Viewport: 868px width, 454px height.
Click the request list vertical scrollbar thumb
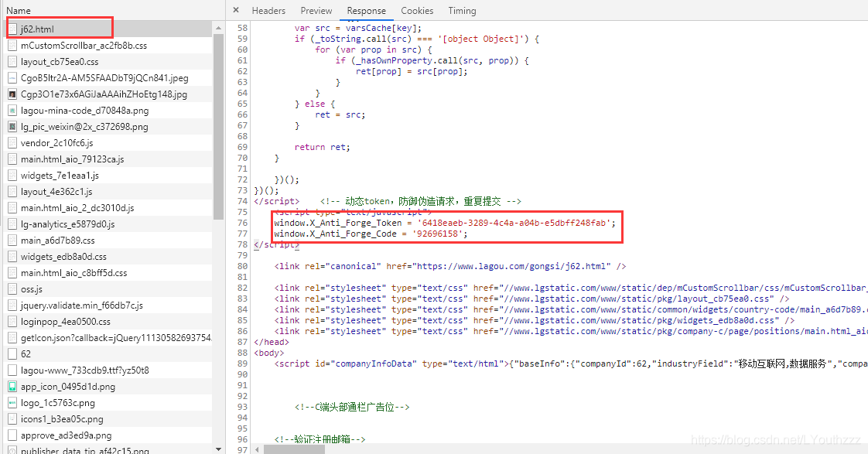click(218, 127)
